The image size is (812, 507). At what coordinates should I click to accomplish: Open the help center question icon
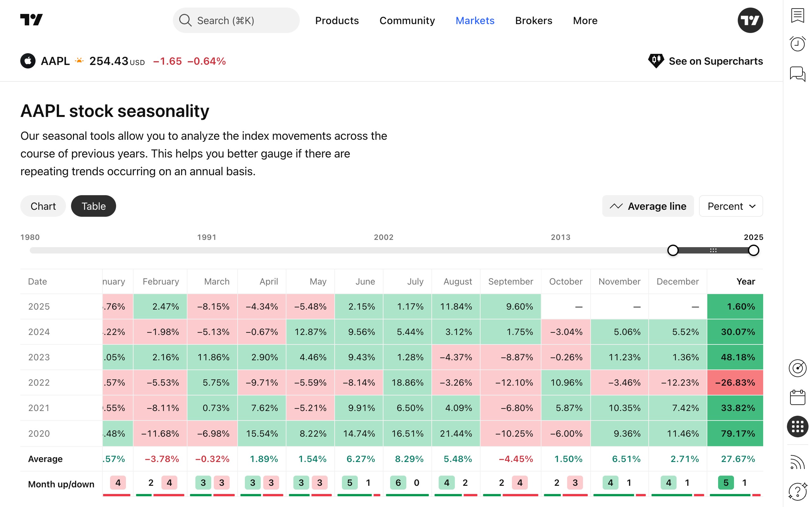click(x=797, y=491)
